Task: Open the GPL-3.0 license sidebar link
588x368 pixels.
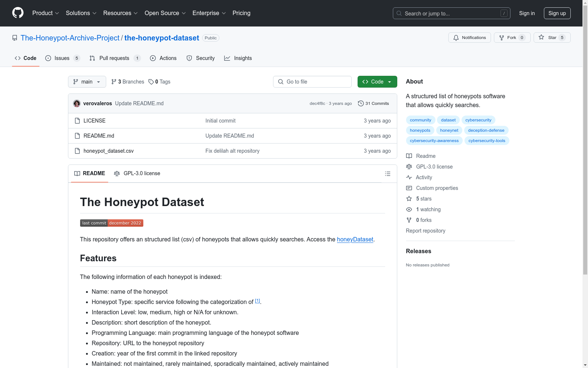Action: [429, 167]
